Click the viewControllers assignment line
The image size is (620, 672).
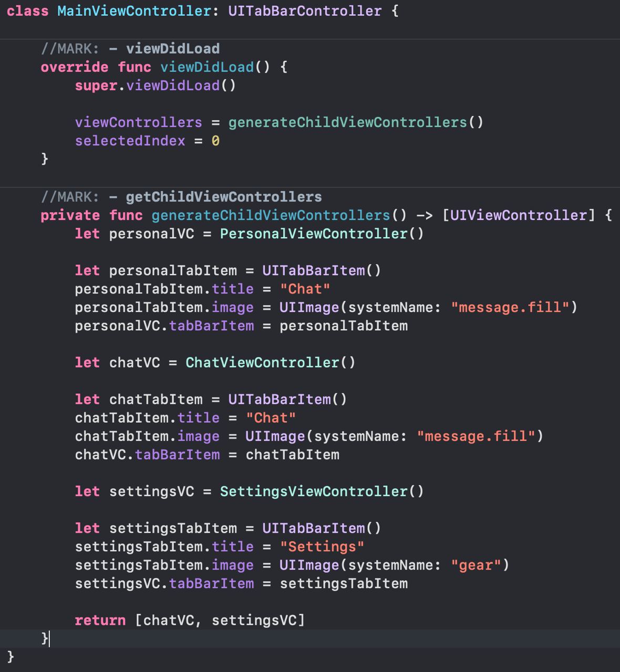(279, 122)
